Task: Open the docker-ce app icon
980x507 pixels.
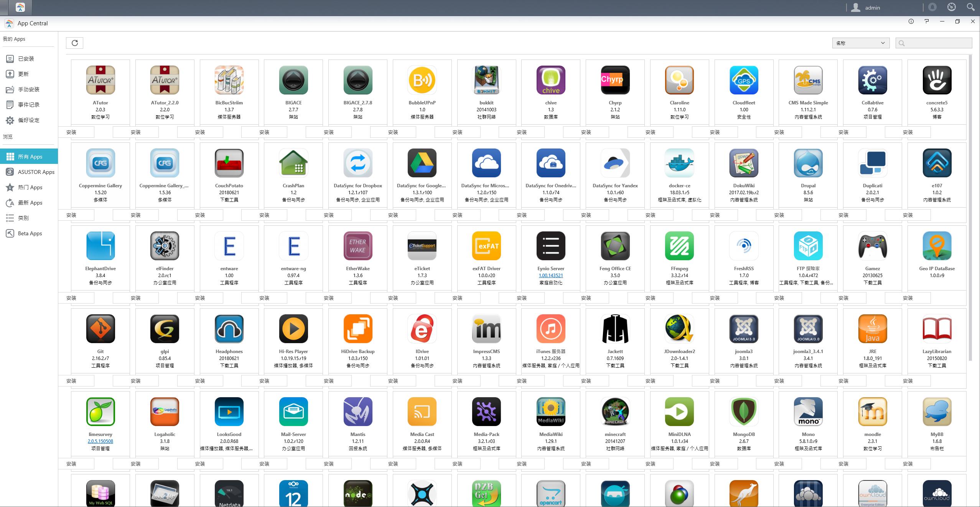Action: click(679, 163)
